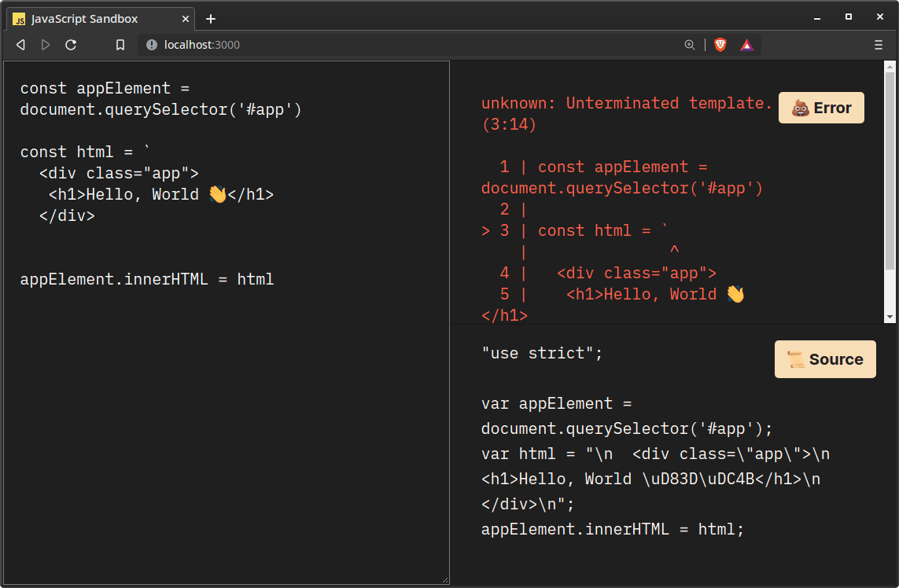This screenshot has height=588, width=899.
Task: Navigate back in browser history
Action: tap(20, 45)
